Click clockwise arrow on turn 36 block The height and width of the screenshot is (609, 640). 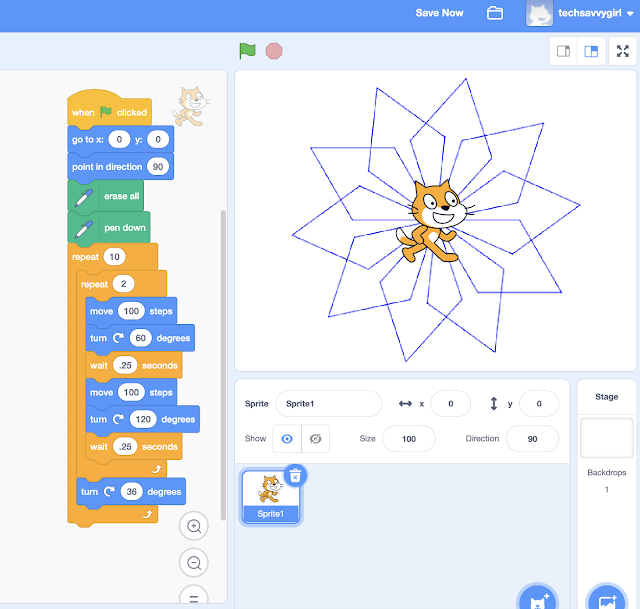[109, 491]
